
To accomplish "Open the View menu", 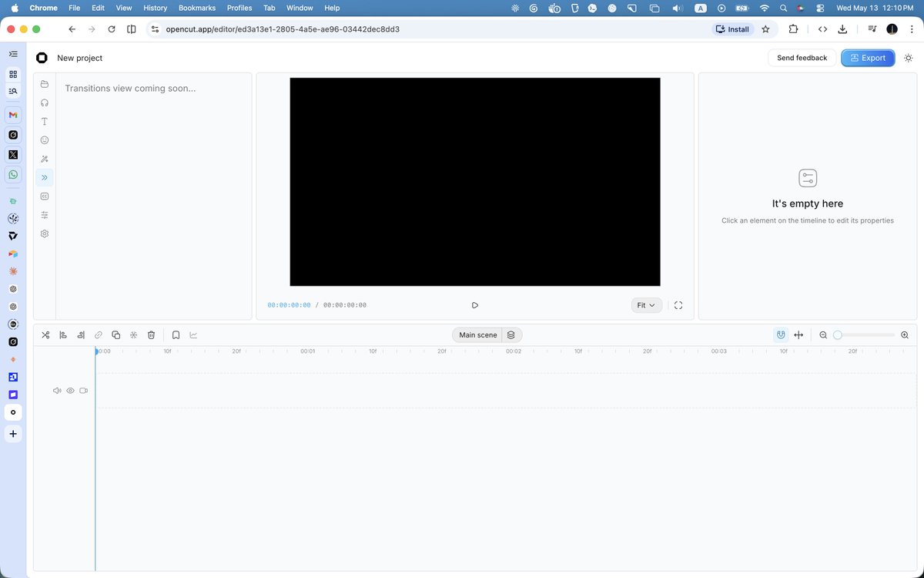I will point(123,8).
